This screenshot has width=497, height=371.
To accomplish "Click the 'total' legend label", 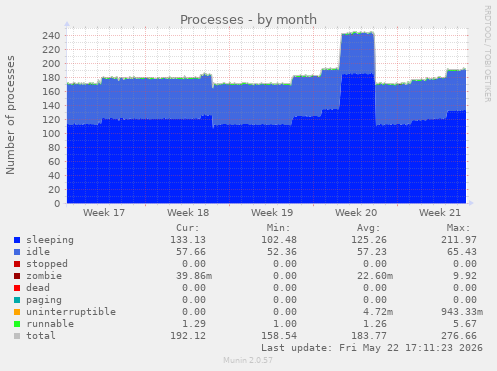I will pyautogui.click(x=41, y=336).
